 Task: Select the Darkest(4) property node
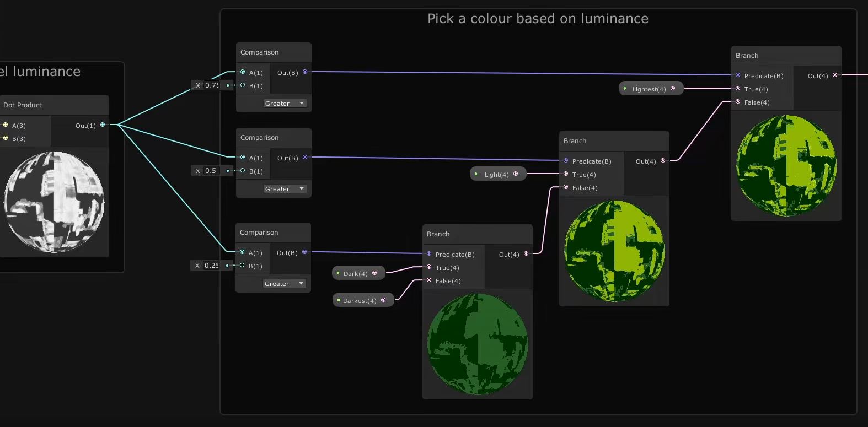(360, 300)
